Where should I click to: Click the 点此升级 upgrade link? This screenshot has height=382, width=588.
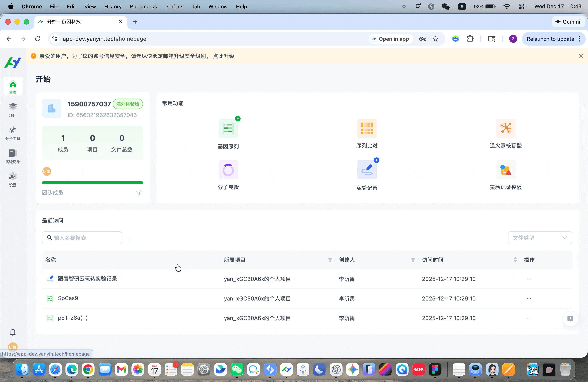click(x=223, y=56)
